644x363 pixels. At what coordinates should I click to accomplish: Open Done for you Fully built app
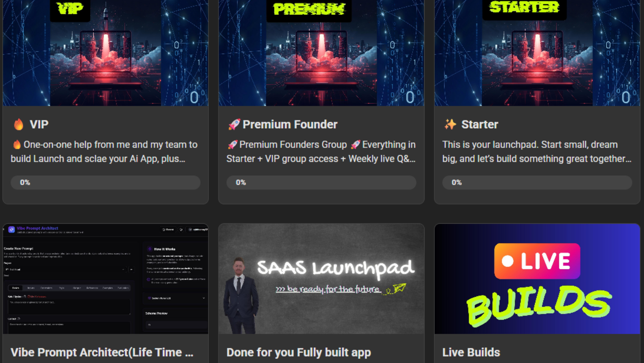coord(299,352)
